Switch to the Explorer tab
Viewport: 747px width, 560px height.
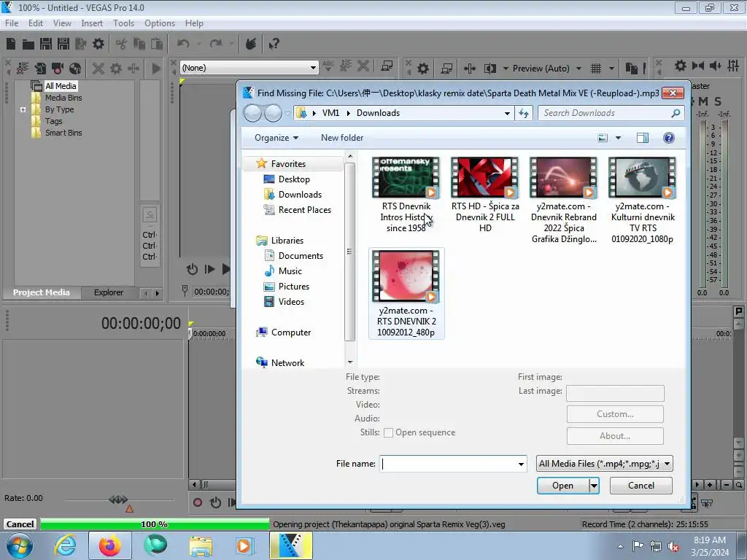[x=109, y=292]
